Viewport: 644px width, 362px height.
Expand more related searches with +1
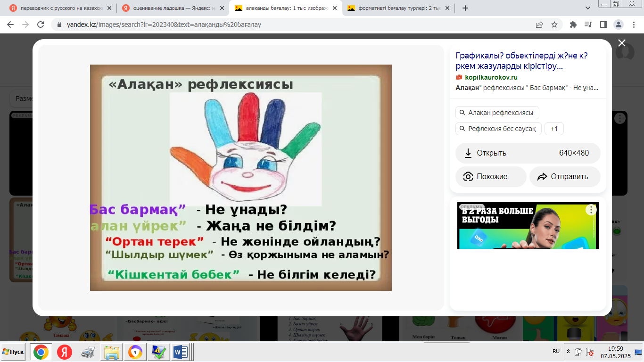554,129
